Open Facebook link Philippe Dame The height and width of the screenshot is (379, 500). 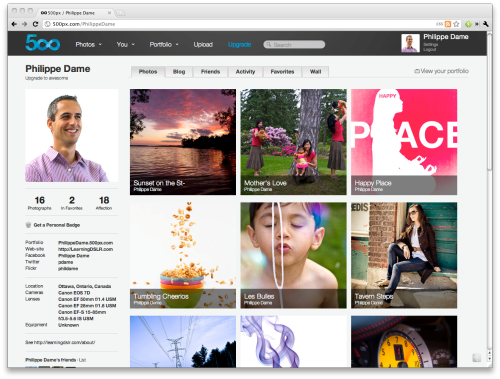[x=74, y=256]
